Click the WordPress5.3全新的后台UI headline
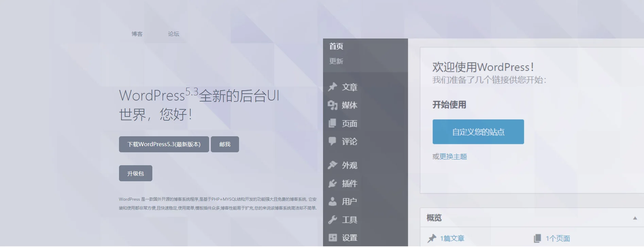 click(x=199, y=95)
